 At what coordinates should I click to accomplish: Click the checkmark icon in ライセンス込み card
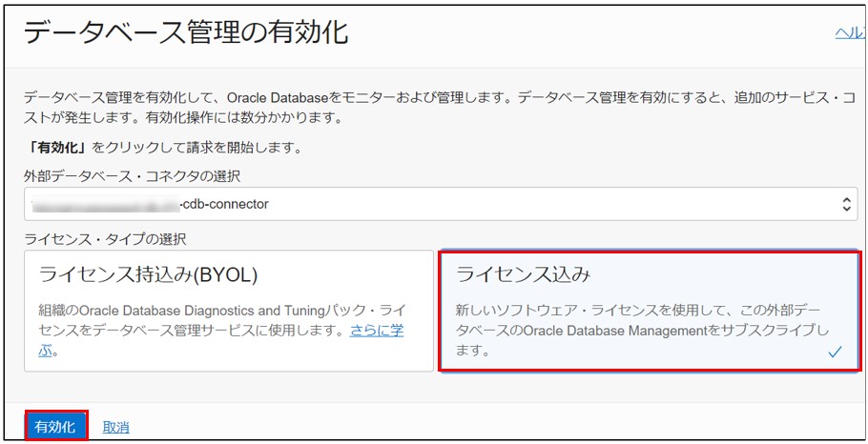[x=836, y=352]
